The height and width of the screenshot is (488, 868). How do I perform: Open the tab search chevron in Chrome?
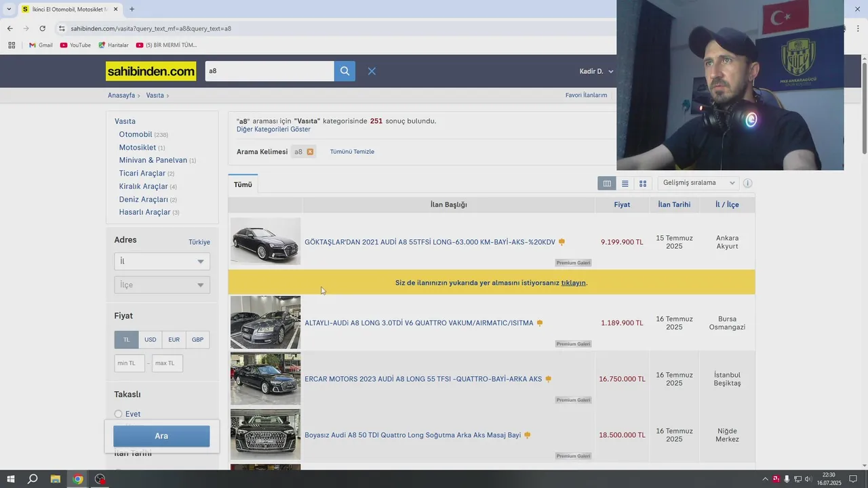coord(9,9)
